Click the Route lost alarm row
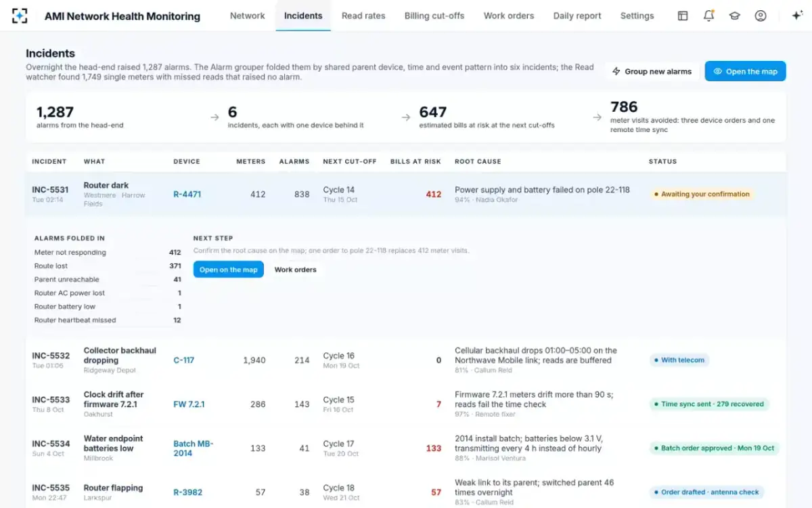The width and height of the screenshot is (812, 508). 108,266
